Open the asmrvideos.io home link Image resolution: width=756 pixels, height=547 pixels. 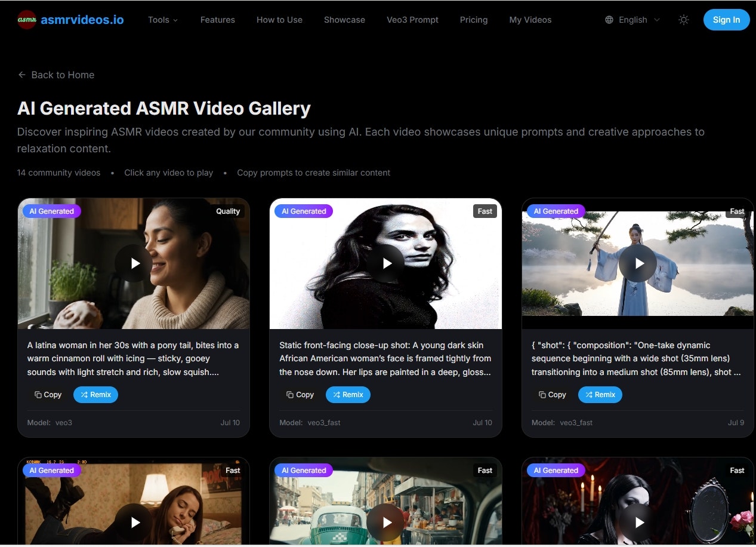click(82, 20)
